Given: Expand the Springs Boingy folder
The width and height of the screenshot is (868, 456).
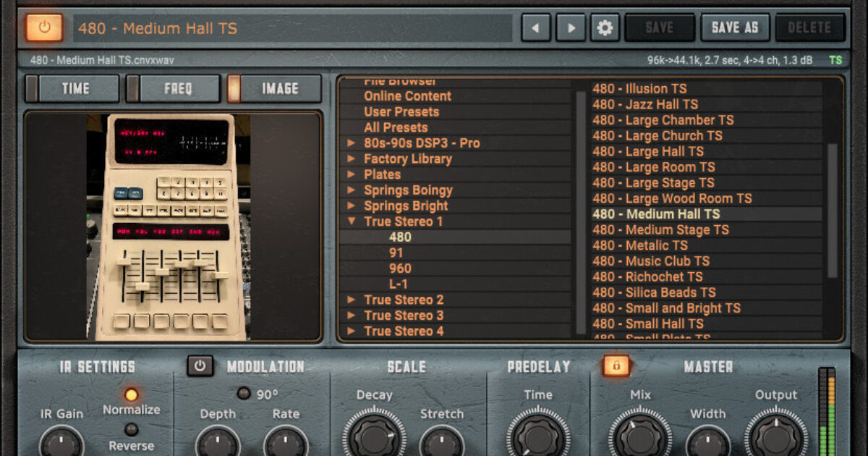Looking at the screenshot, I should (x=352, y=190).
